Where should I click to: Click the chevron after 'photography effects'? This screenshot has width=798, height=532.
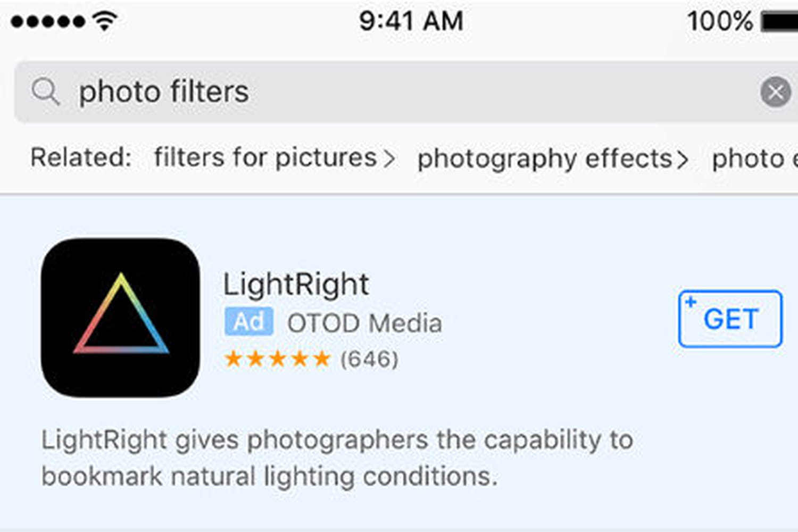point(683,160)
